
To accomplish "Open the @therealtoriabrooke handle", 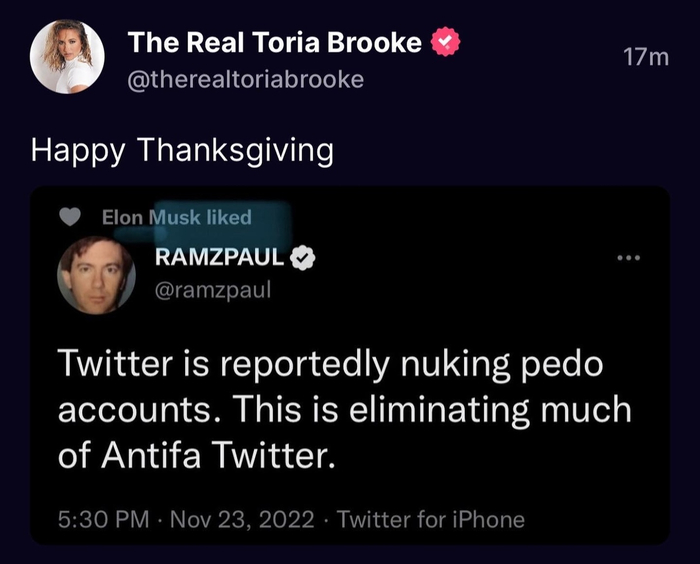I will 246,79.
